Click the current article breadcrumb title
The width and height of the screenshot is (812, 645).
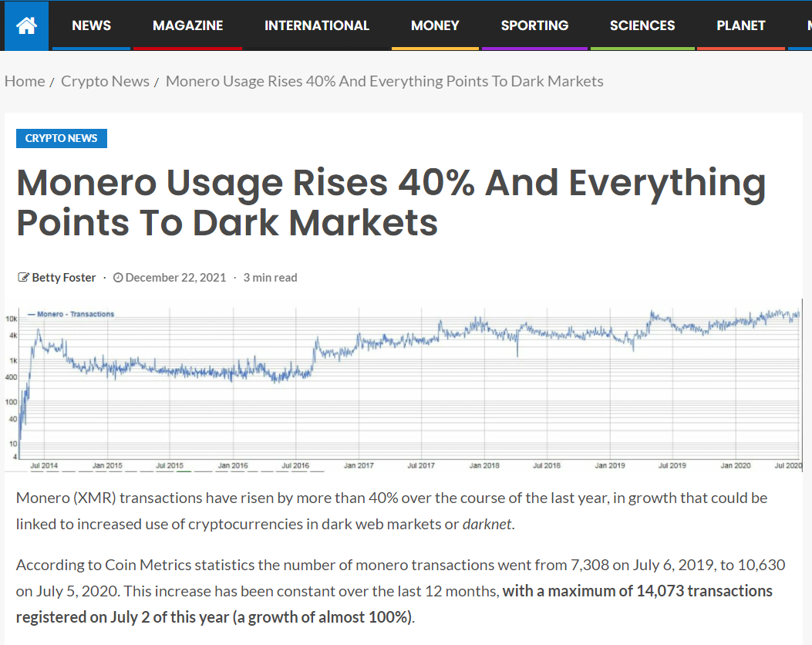(x=384, y=81)
